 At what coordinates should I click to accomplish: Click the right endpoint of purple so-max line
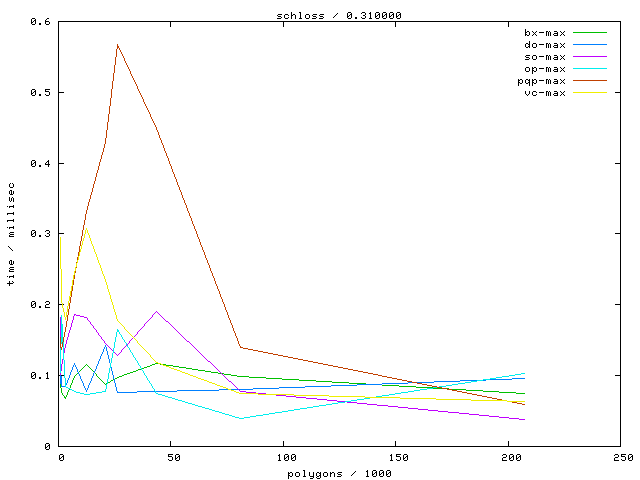(525, 419)
